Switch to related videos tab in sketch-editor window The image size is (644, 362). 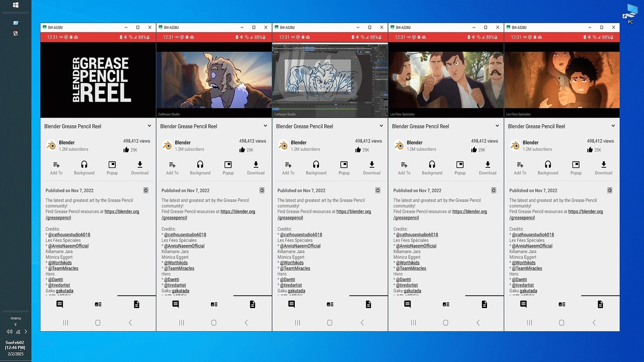coord(330,304)
